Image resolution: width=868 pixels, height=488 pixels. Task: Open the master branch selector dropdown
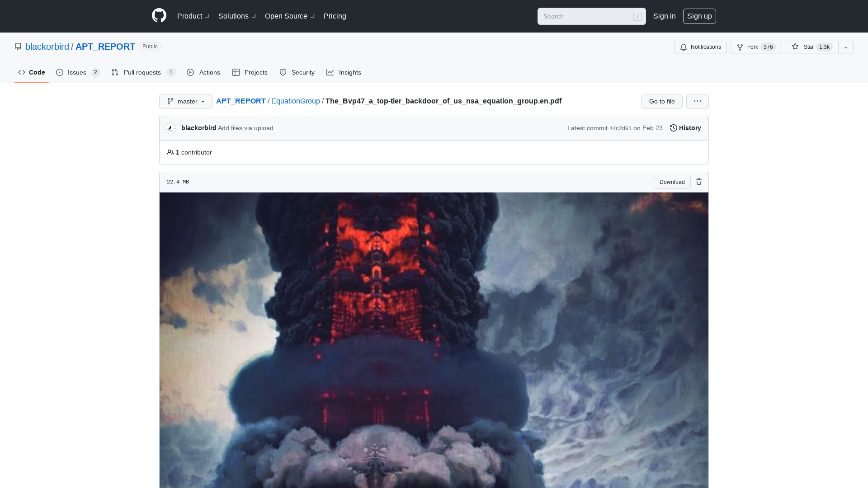click(x=186, y=101)
